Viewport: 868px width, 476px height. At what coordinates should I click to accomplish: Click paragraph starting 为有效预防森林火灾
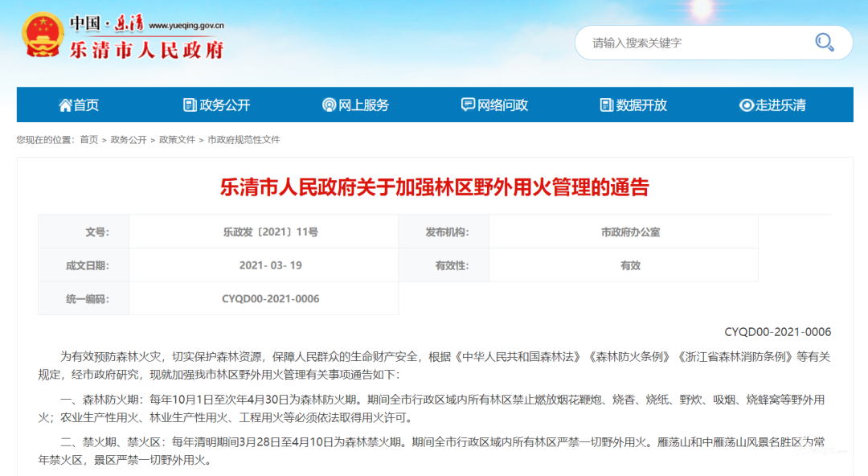435,366
